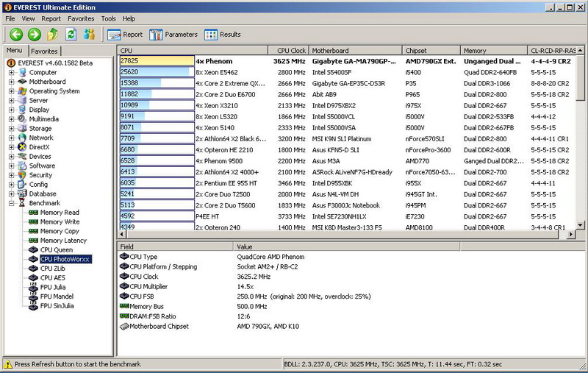Collapse the Benchmark tree node

(x=12, y=203)
